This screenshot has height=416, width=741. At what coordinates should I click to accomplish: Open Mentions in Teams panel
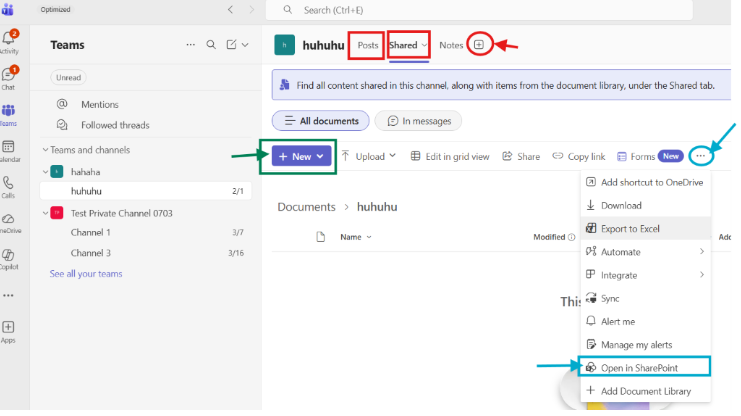100,104
